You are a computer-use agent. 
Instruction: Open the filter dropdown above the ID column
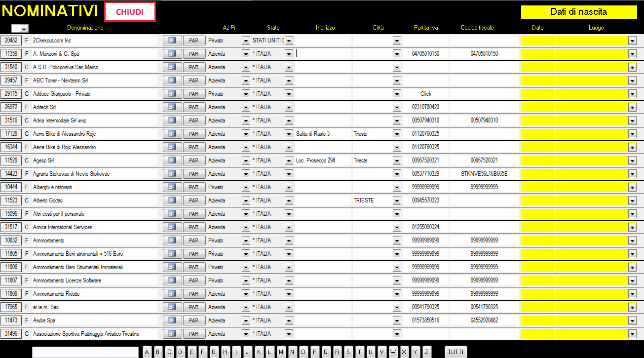coord(24,29)
